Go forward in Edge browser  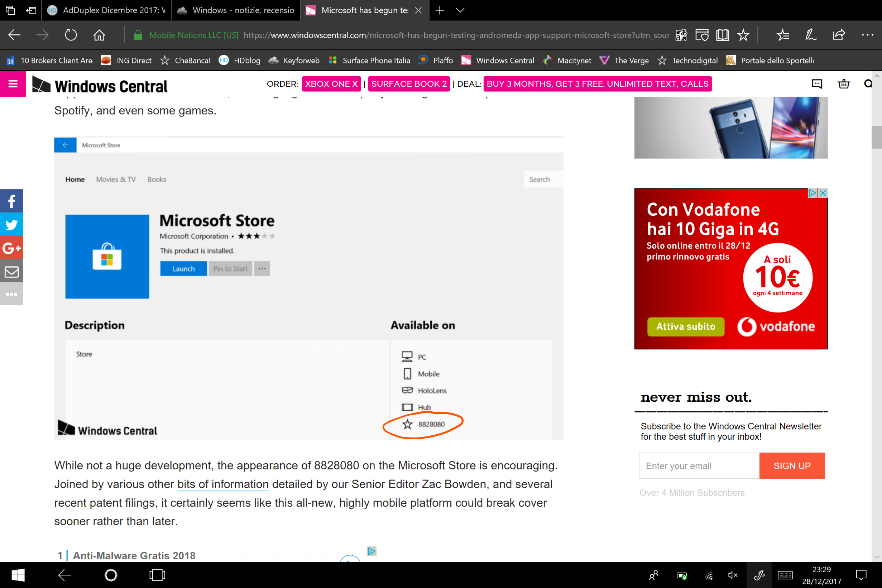pyautogui.click(x=42, y=35)
